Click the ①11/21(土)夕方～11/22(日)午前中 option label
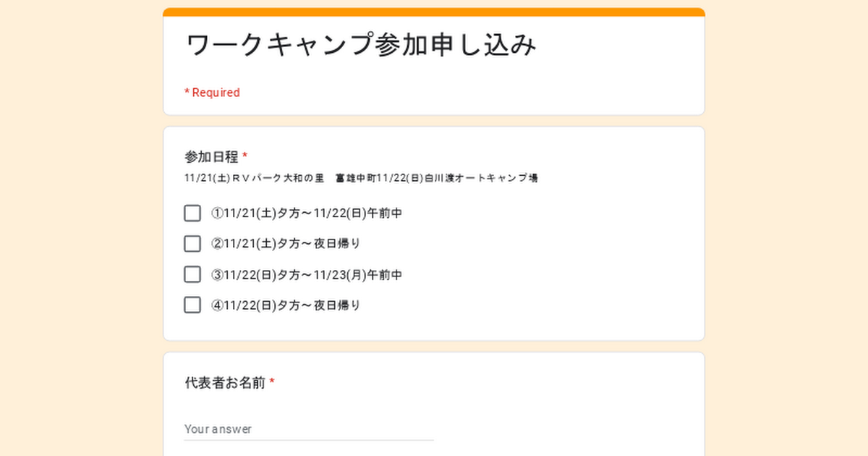This screenshot has height=456, width=868. click(307, 214)
